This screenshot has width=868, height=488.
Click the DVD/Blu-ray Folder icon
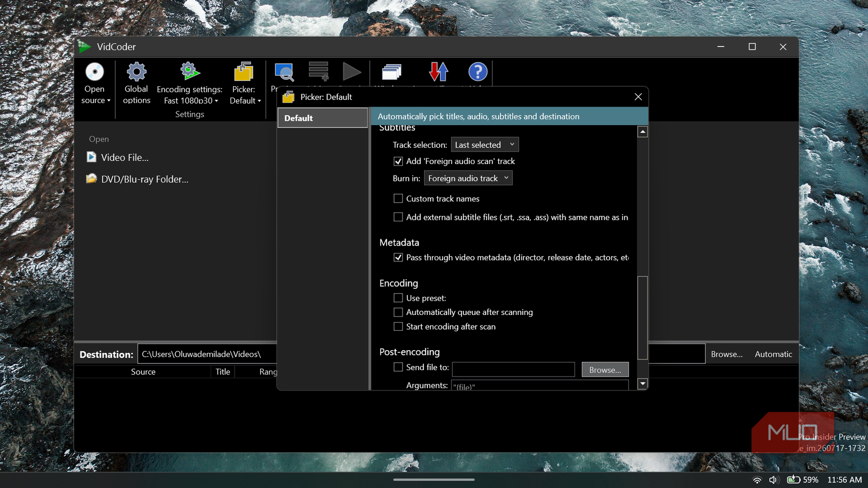click(x=92, y=179)
